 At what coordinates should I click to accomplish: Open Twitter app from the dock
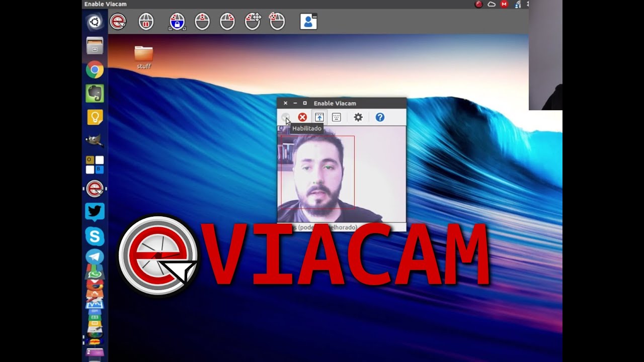(95, 212)
